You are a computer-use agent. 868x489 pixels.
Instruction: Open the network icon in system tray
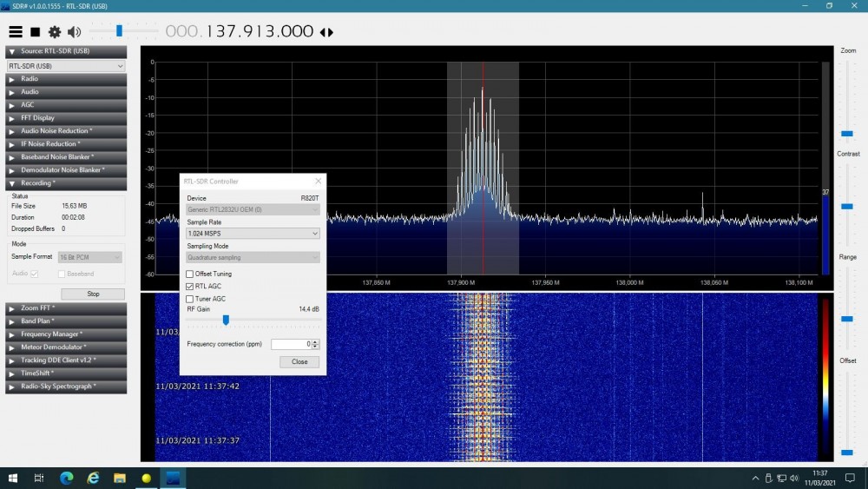pyautogui.click(x=782, y=479)
